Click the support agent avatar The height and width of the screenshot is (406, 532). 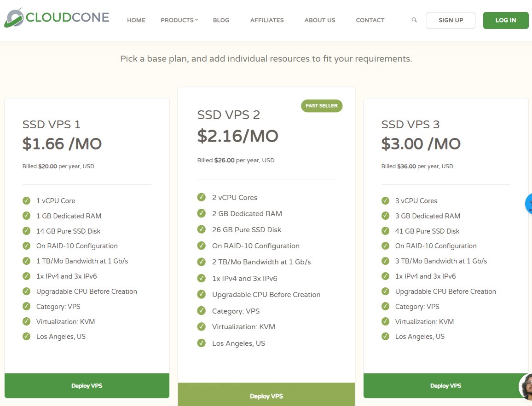[526, 386]
